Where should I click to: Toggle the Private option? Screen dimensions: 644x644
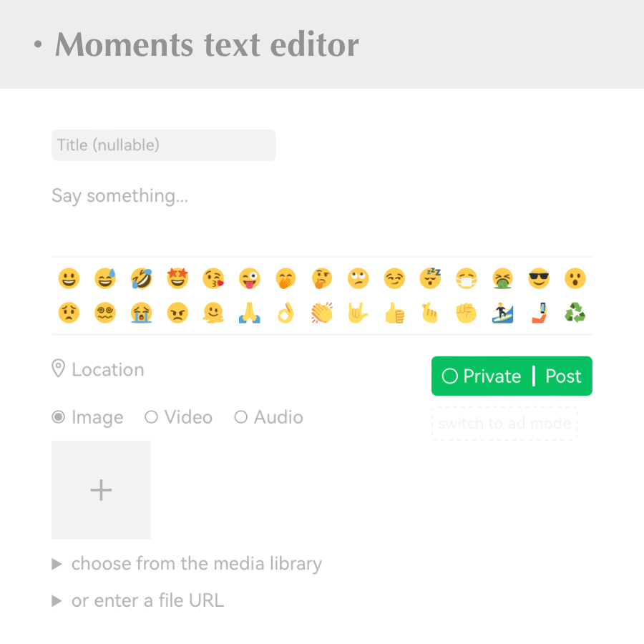(x=450, y=376)
